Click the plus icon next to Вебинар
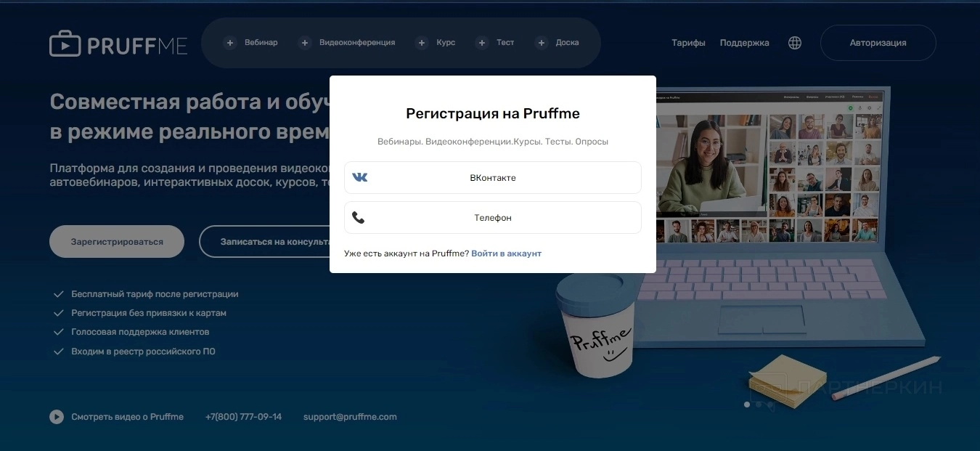This screenshot has height=451, width=980. [x=230, y=43]
